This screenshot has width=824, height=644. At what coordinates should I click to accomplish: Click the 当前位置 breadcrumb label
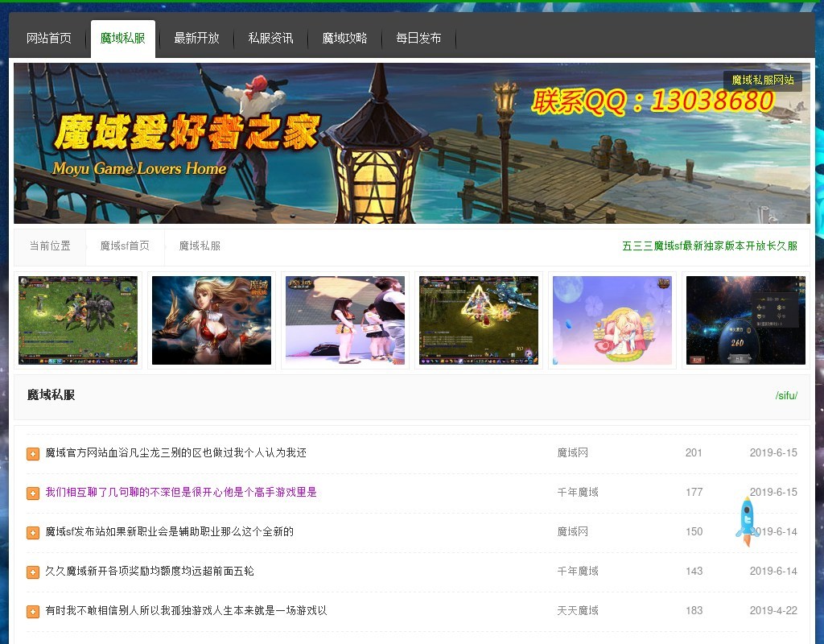50,246
